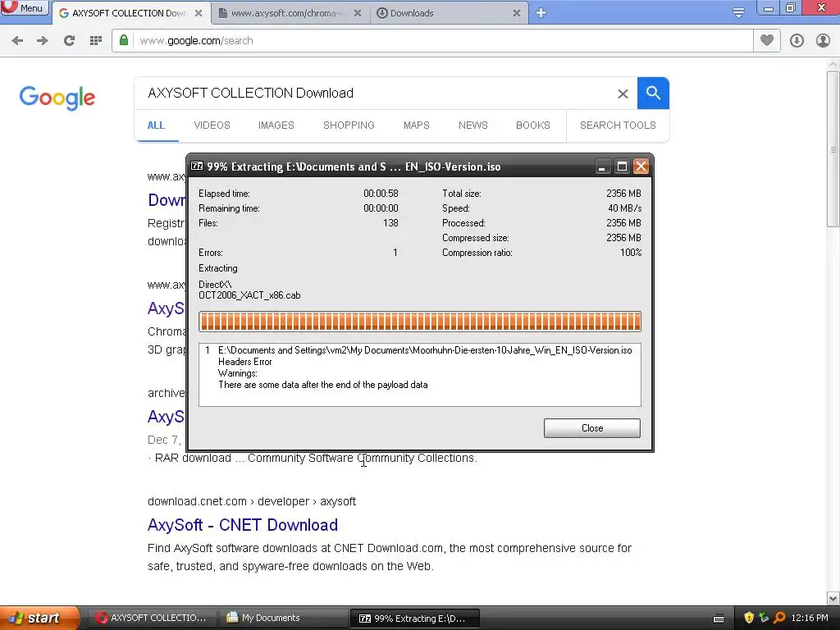Image resolution: width=840 pixels, height=630 pixels.
Task: Select the ALL search results tab
Action: tap(156, 126)
